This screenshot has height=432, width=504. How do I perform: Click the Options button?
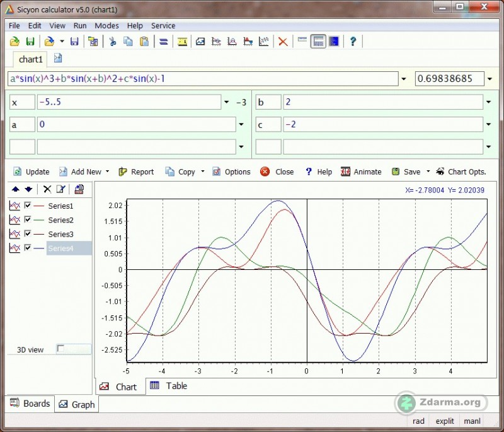click(x=231, y=172)
